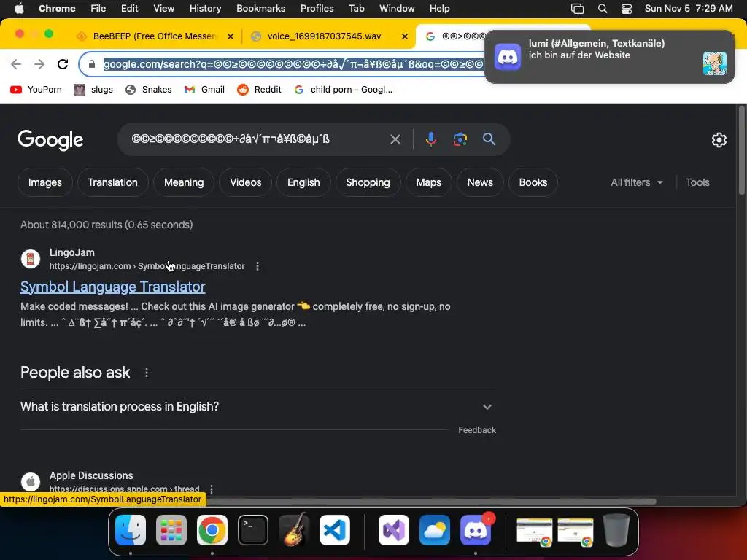This screenshot has width=747, height=560.
Task: Click the lock icon in address bar
Action: tap(92, 64)
